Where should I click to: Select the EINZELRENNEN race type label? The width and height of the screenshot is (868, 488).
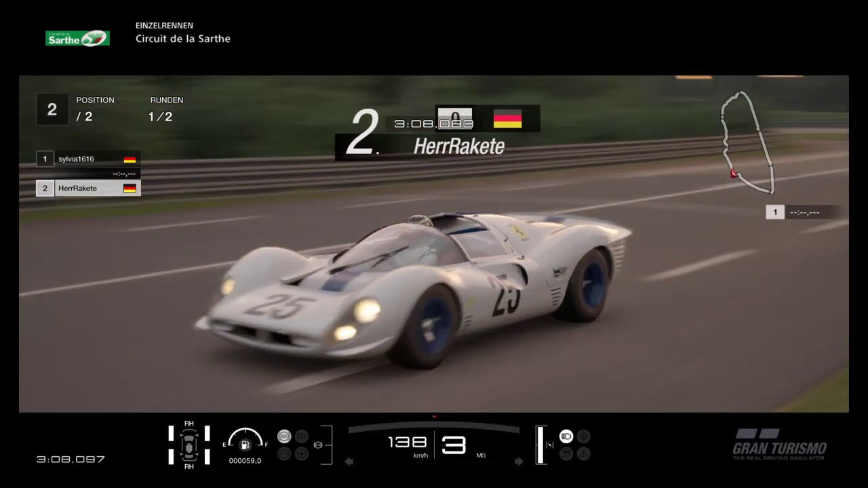(x=164, y=25)
